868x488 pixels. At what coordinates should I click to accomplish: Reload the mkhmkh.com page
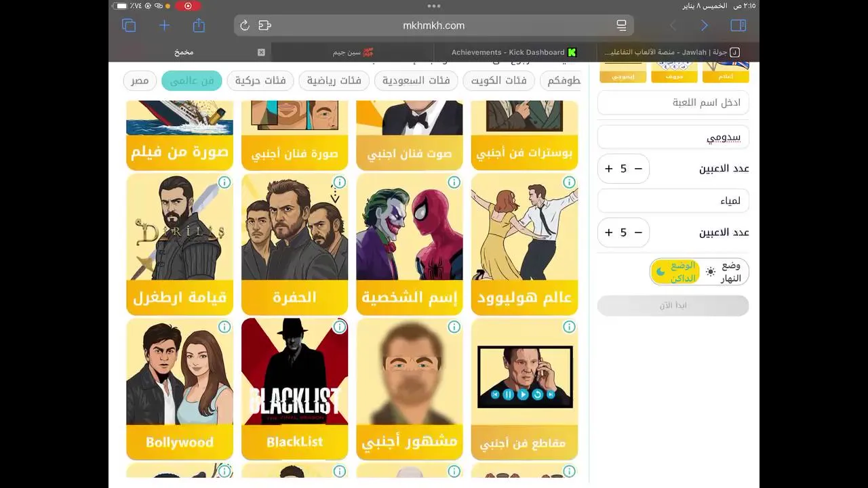point(245,26)
